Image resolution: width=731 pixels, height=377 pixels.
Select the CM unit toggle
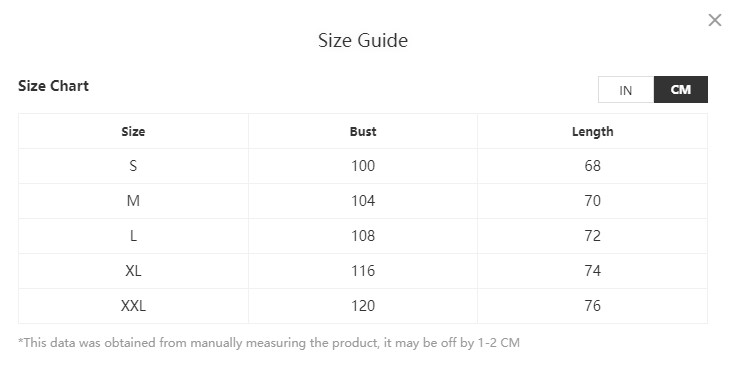click(681, 89)
